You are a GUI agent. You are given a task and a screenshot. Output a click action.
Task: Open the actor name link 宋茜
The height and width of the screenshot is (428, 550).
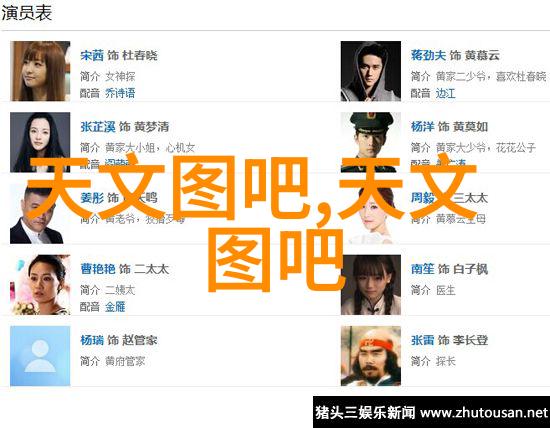pyautogui.click(x=92, y=55)
